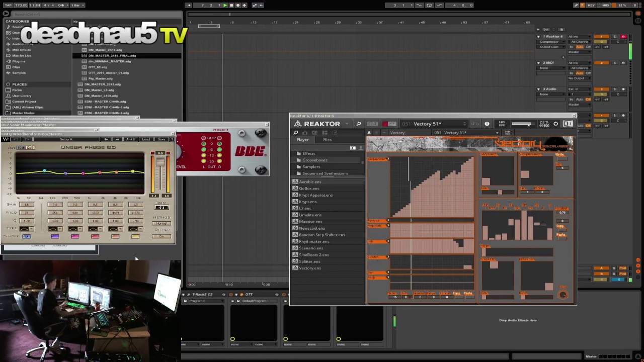
Task: Toggle the LinEQ Dither On button
Action: (162, 236)
